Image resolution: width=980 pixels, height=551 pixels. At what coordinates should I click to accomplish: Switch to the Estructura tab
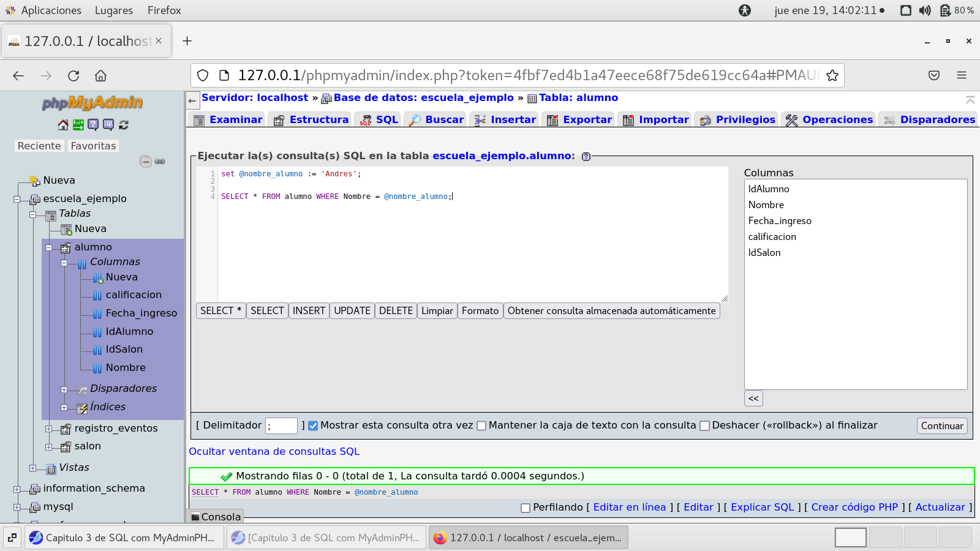[312, 120]
